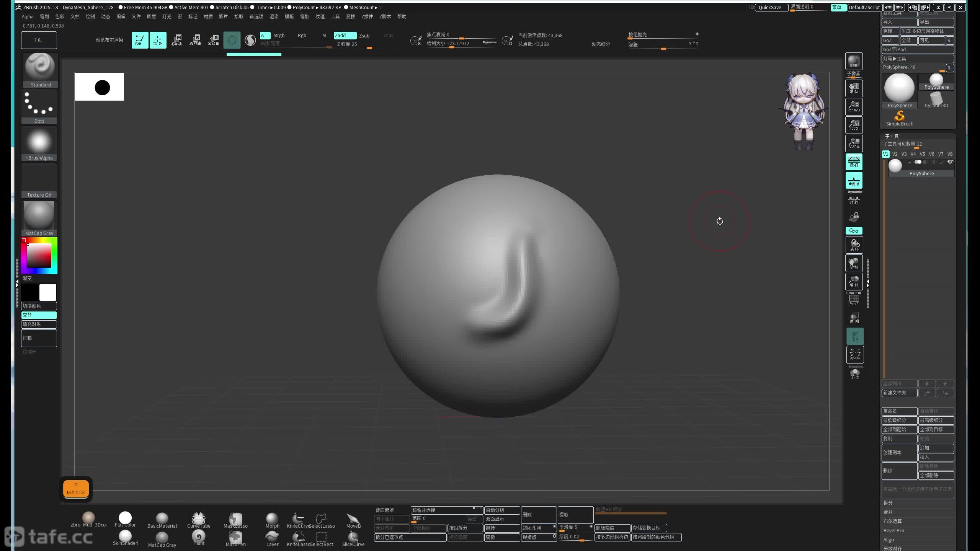
Task: Select the Morph brush
Action: coord(272,520)
